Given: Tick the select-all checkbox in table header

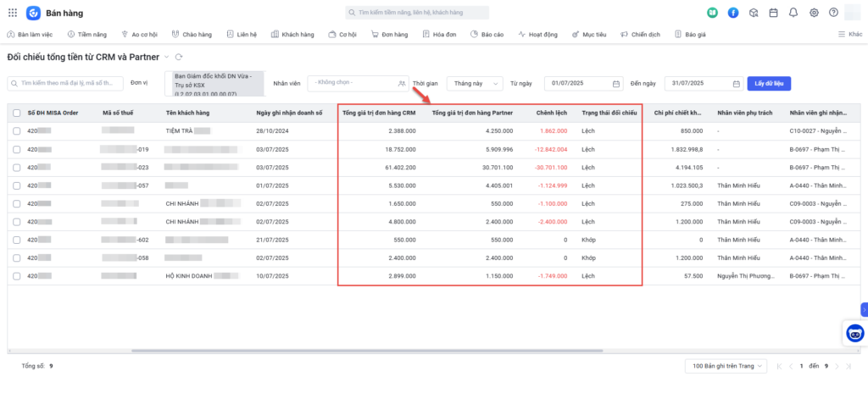Looking at the screenshot, I should tap(17, 113).
